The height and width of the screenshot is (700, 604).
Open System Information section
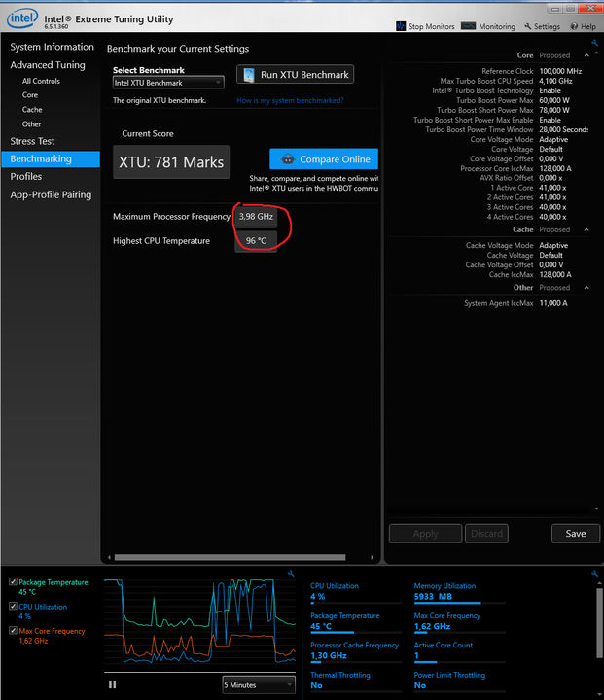pyautogui.click(x=52, y=47)
